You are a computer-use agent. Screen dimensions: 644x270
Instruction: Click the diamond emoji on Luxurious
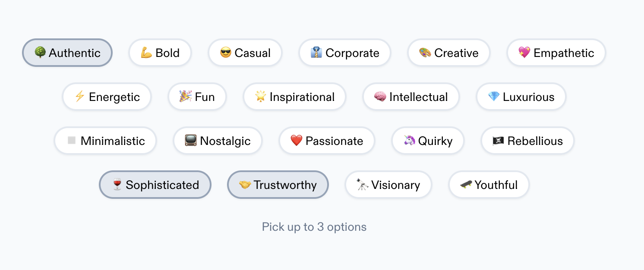click(x=494, y=97)
